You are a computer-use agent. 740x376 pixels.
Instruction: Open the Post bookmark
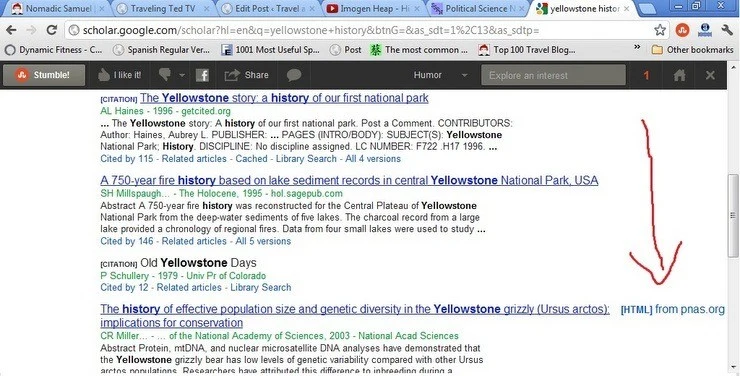(345, 50)
